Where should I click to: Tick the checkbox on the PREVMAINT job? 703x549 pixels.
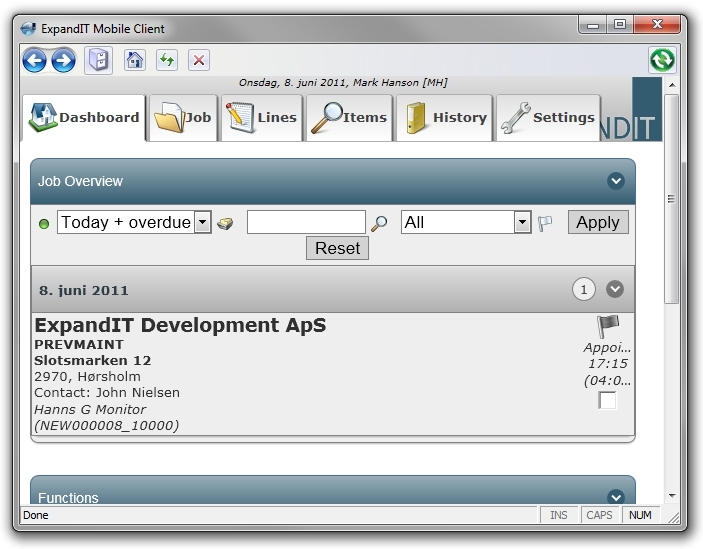click(x=608, y=400)
